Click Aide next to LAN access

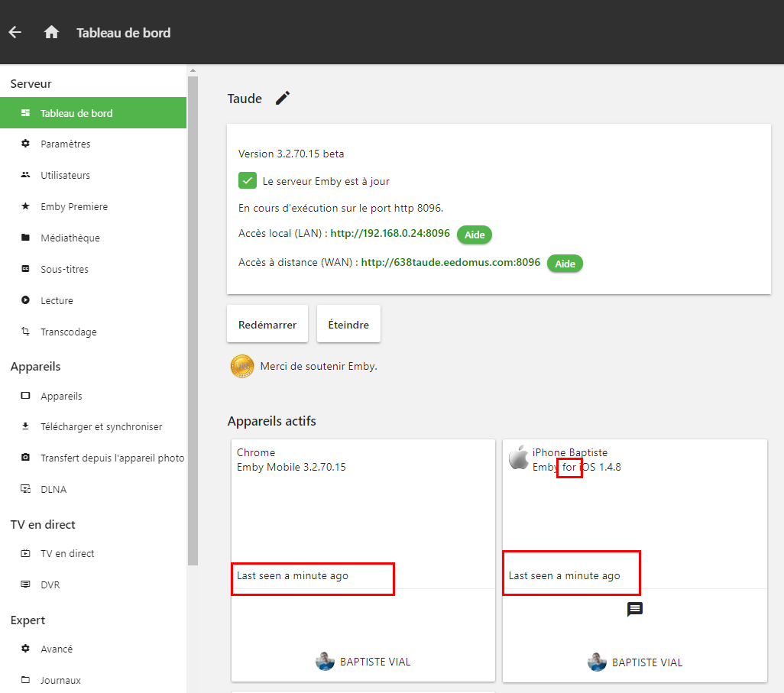pyautogui.click(x=475, y=235)
